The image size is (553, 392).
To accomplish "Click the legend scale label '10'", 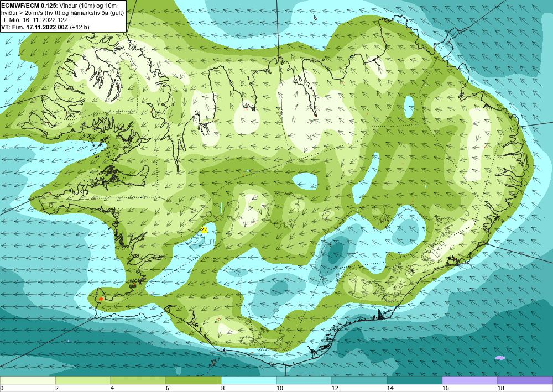I will tap(280, 389).
